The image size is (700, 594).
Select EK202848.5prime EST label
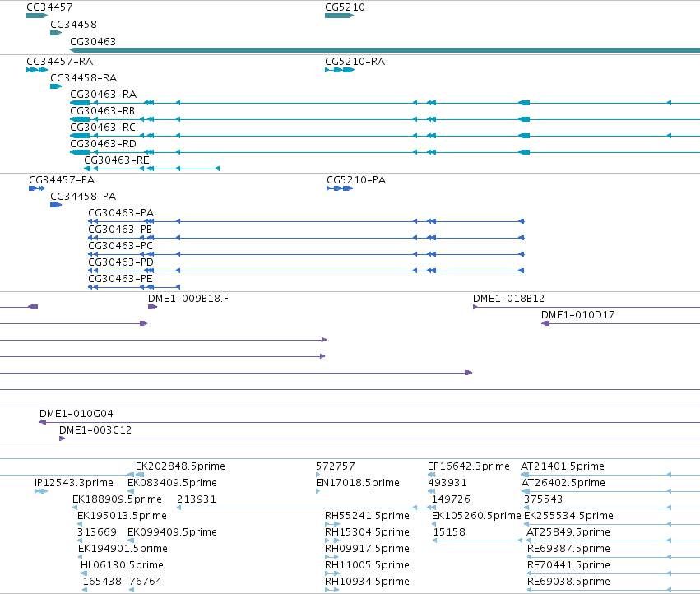click(180, 466)
